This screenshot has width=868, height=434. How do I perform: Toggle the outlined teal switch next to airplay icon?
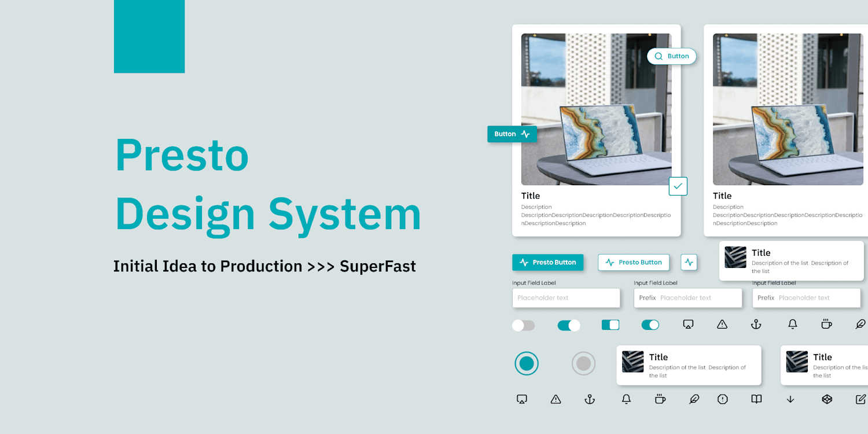click(x=650, y=325)
